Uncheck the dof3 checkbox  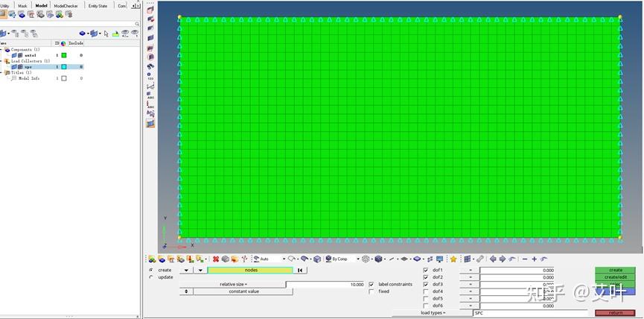426,285
